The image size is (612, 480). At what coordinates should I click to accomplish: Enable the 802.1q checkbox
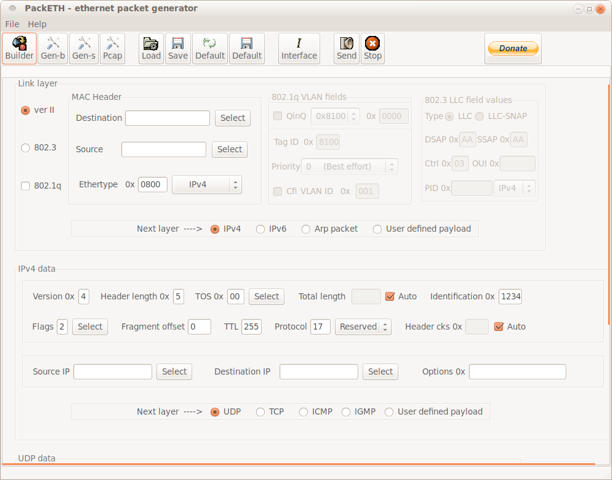tap(26, 185)
